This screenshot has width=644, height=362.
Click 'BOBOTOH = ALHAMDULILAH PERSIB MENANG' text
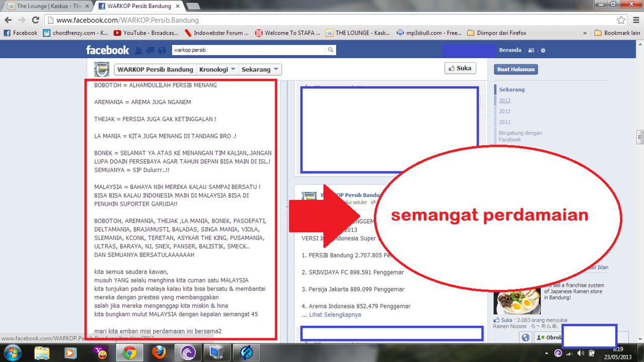pos(155,85)
